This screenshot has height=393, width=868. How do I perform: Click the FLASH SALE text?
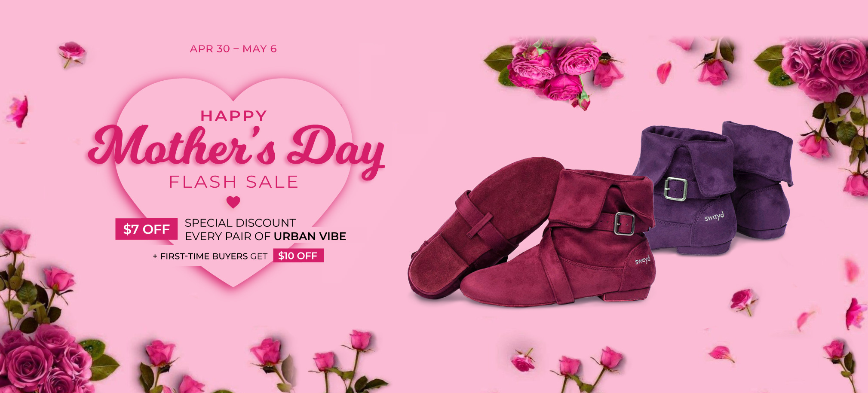(233, 182)
